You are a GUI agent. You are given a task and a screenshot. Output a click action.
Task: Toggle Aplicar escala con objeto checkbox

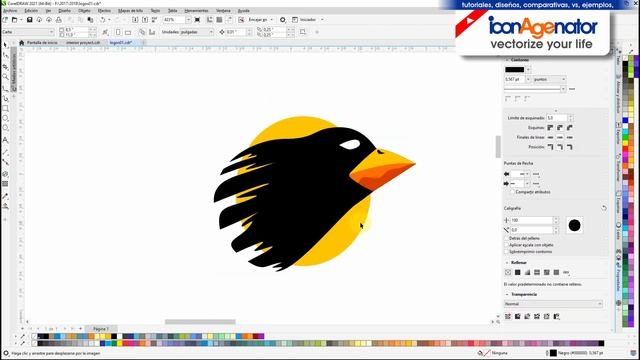pyautogui.click(x=507, y=245)
